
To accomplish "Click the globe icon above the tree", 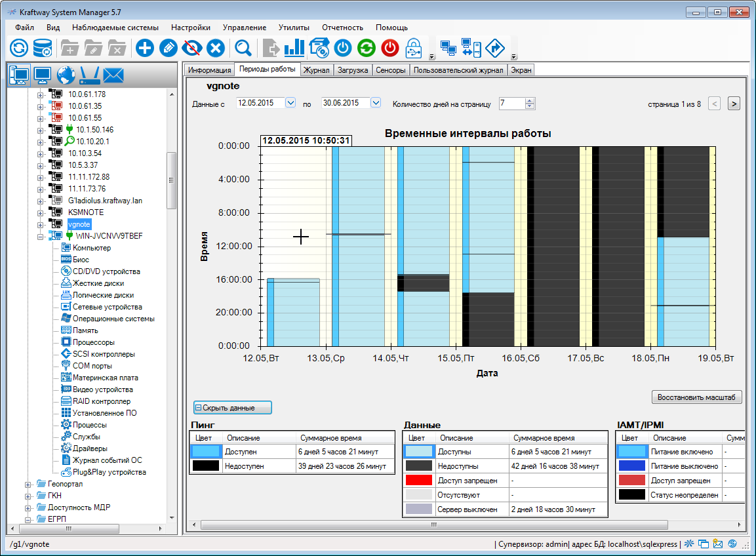I will click(x=66, y=75).
